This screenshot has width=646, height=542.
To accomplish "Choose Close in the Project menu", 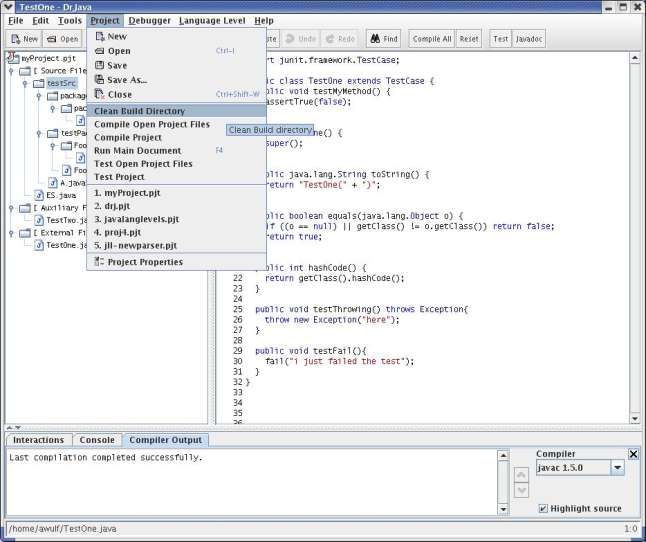I will [x=119, y=94].
